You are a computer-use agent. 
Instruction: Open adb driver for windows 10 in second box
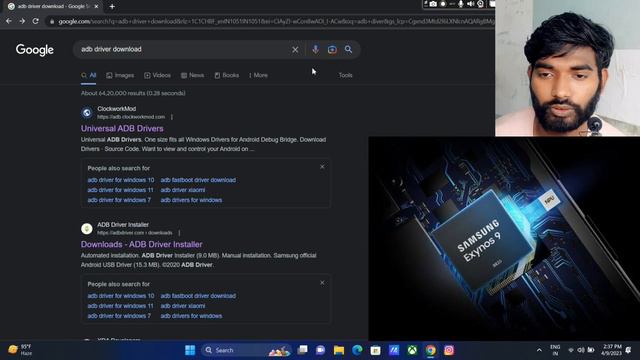pyautogui.click(x=121, y=296)
